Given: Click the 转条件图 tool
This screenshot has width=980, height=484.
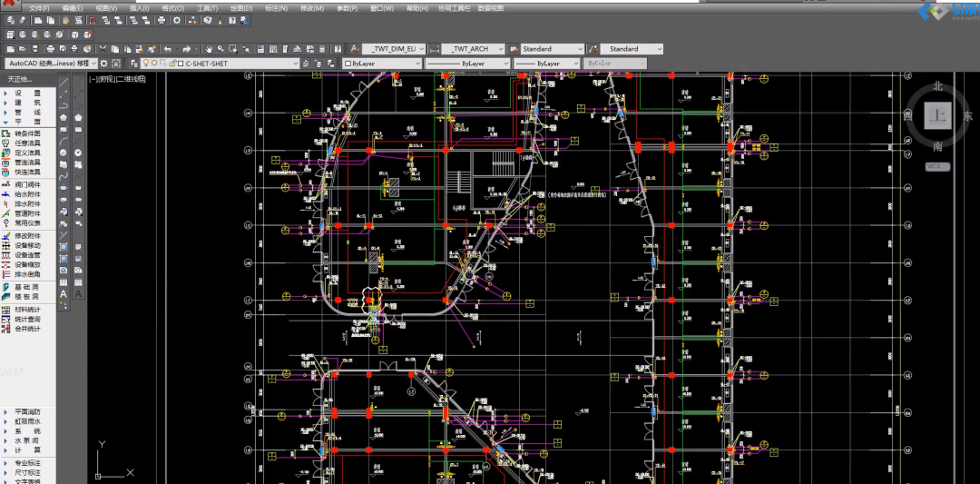Looking at the screenshot, I should (x=27, y=133).
